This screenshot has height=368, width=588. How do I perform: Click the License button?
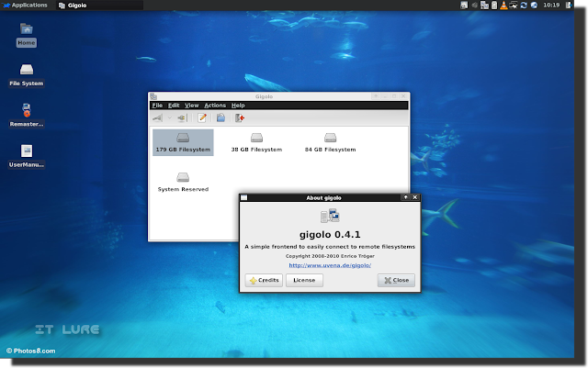pyautogui.click(x=304, y=280)
